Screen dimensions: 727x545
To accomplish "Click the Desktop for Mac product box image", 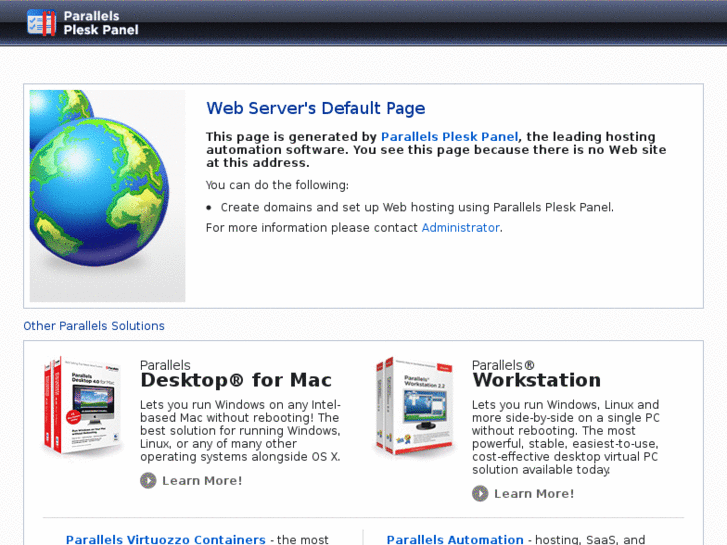I will pos(83,407).
